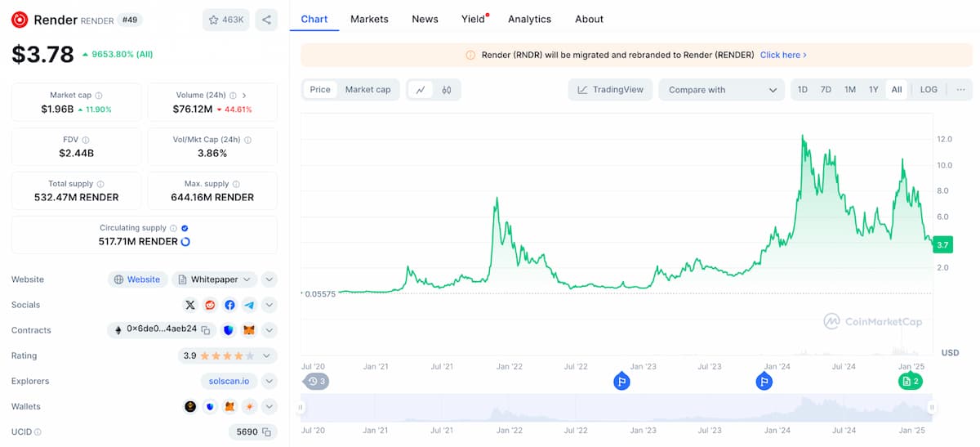Open the Website link
The image size is (980, 447).
pos(137,279)
